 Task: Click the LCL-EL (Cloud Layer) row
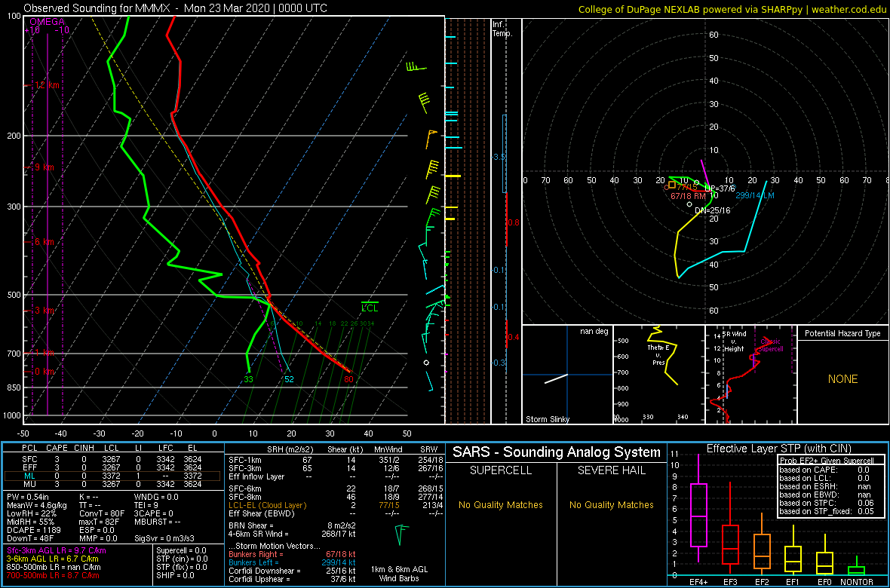tap(335, 505)
